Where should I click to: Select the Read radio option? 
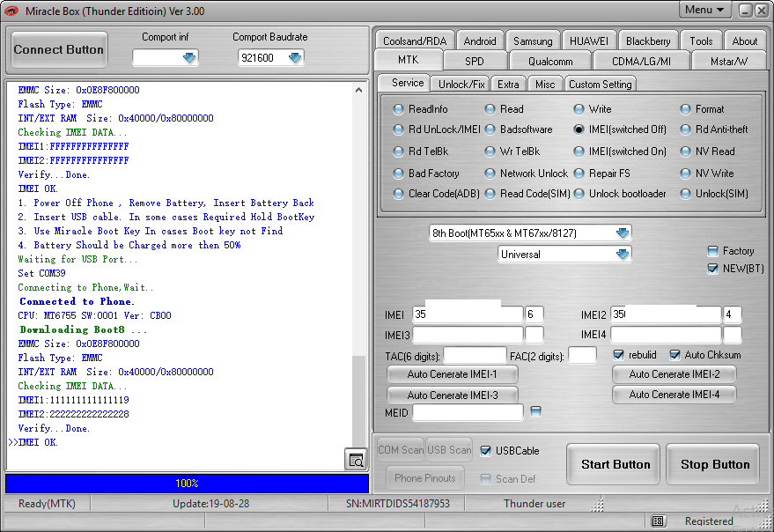tap(490, 109)
